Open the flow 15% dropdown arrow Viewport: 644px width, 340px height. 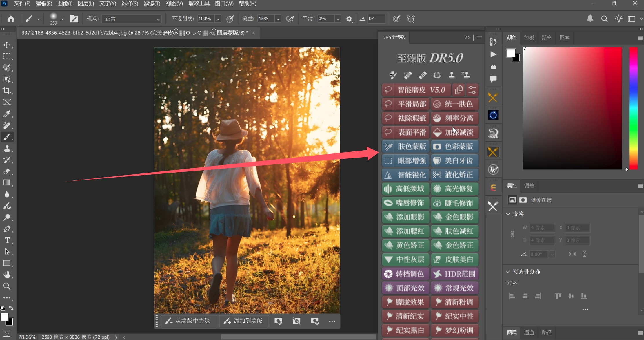click(278, 19)
